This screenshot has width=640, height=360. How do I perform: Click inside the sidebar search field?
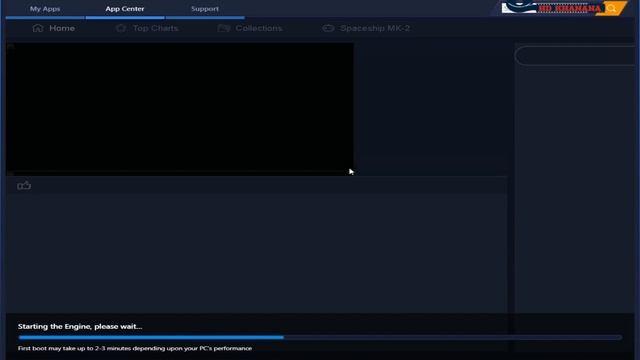point(576,56)
